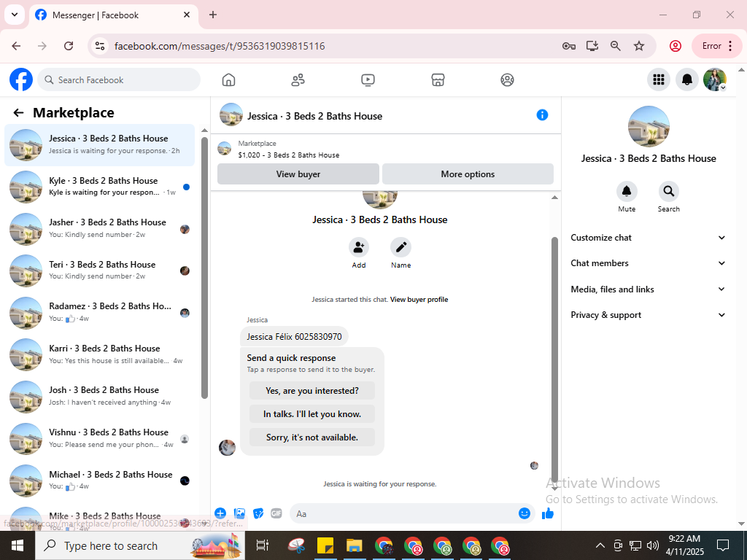Open the account profile picture menu
The width and height of the screenshot is (747, 560).
tap(715, 79)
